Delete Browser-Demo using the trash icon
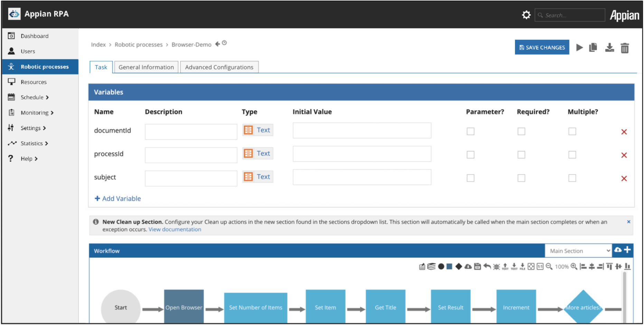Viewport: 644px width, 325px height. (624, 48)
